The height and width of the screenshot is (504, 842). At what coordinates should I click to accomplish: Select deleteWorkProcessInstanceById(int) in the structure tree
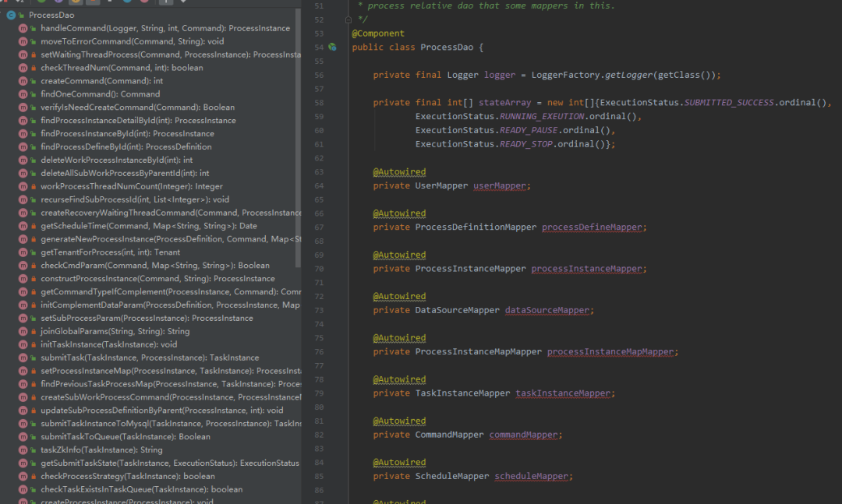coord(116,160)
